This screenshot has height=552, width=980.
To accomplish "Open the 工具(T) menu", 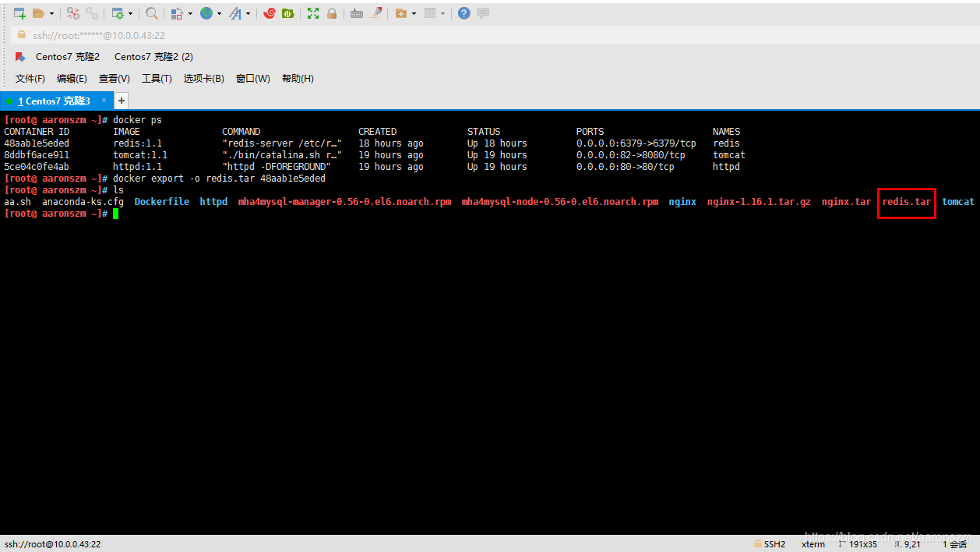I will 157,79.
